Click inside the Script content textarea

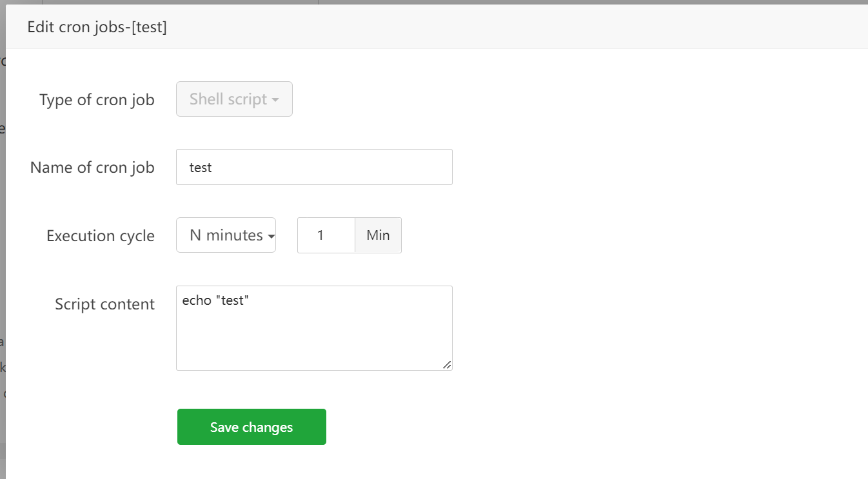pos(314,328)
